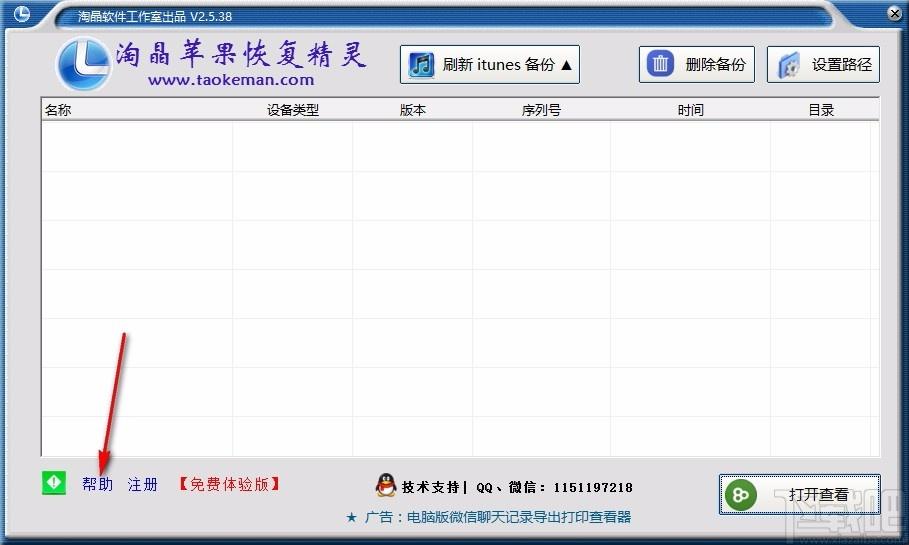
Task: Open the set path button
Action: point(823,64)
